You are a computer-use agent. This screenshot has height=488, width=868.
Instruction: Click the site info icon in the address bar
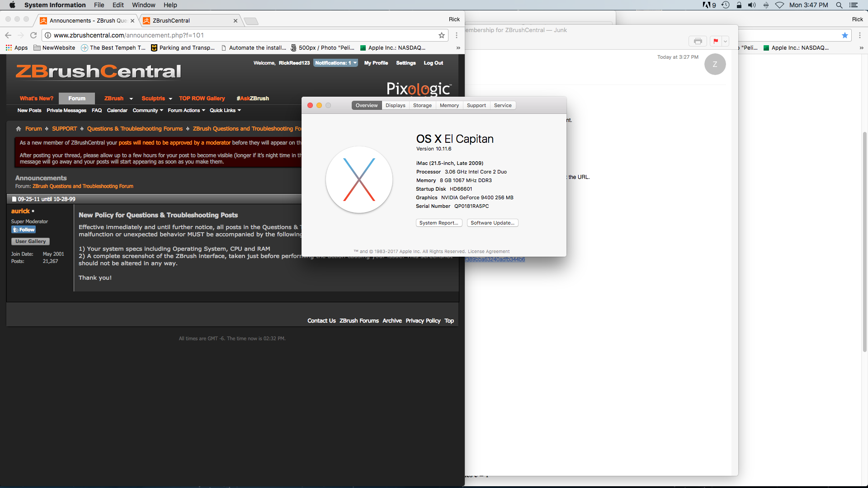click(x=48, y=35)
